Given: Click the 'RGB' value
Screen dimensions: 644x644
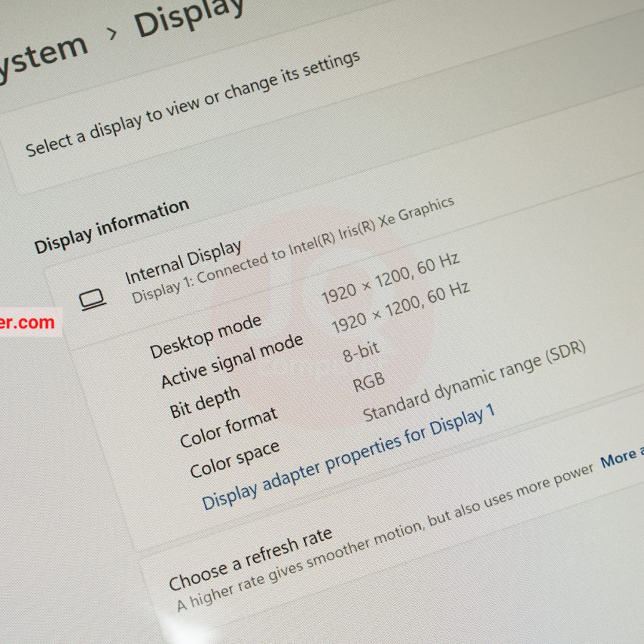Looking at the screenshot, I should click(369, 381).
